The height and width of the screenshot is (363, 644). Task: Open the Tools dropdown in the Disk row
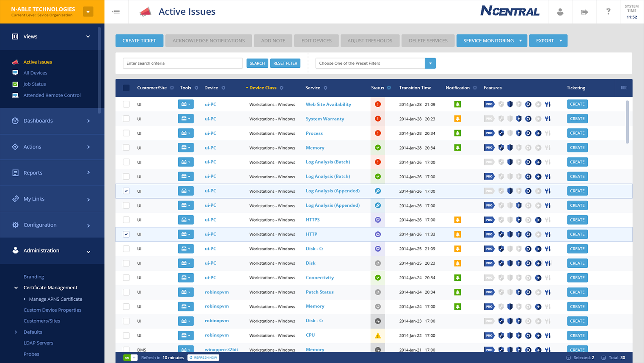[x=185, y=263]
